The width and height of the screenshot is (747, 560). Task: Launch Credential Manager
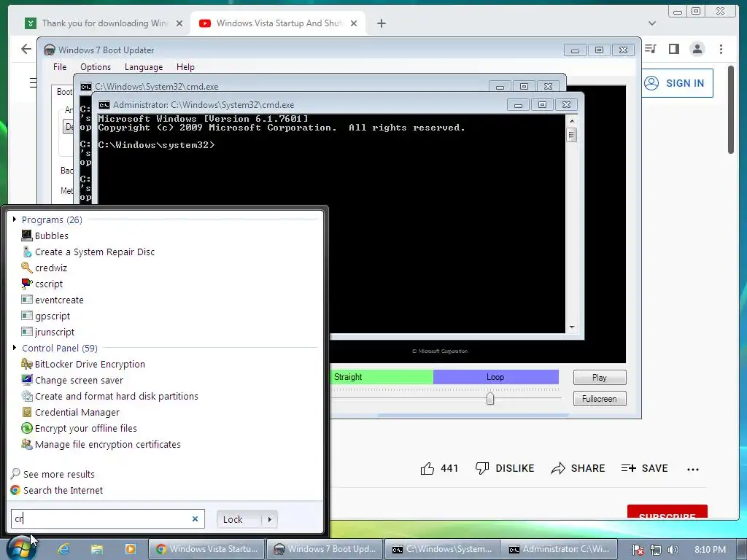[71, 413]
